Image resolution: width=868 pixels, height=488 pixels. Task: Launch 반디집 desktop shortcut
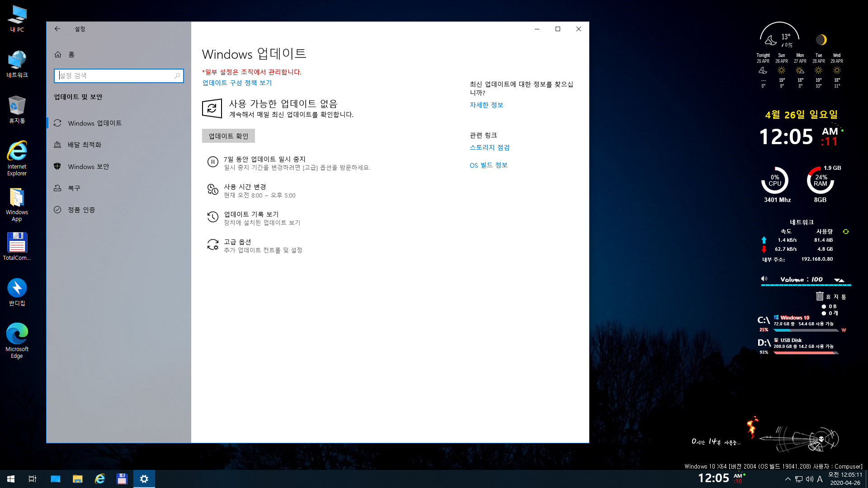click(x=17, y=292)
